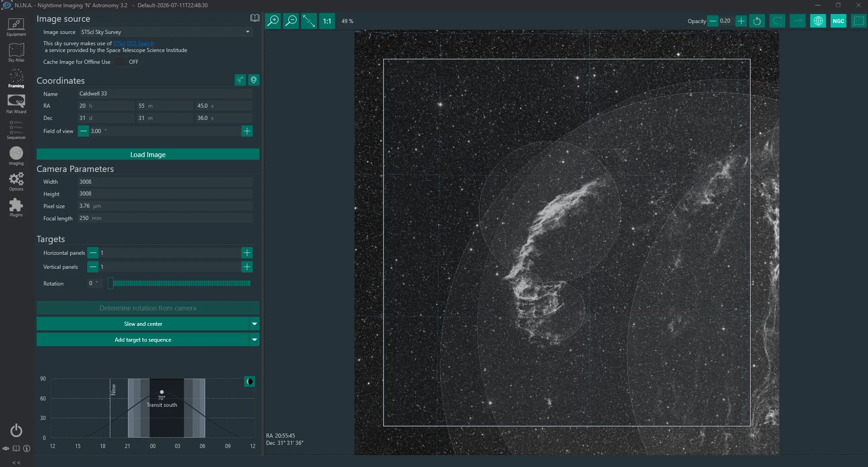Open the Flat Wizard tab
The height and width of the screenshot is (467, 868).
16,104
